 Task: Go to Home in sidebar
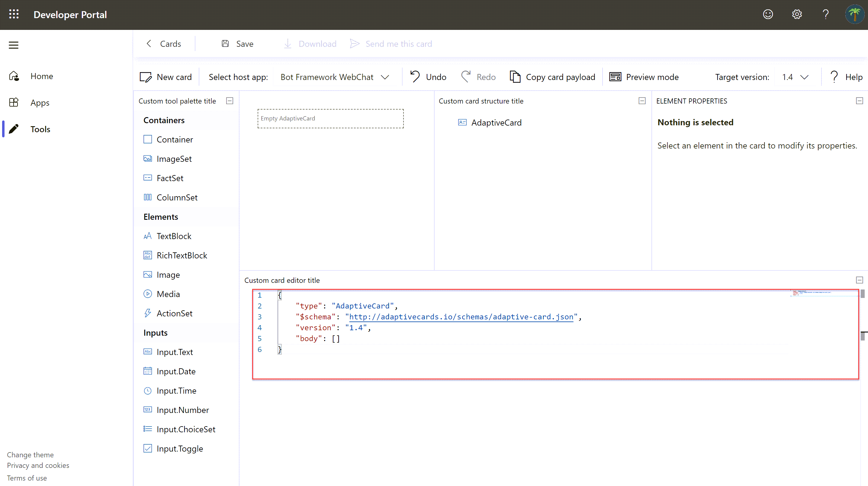point(42,76)
